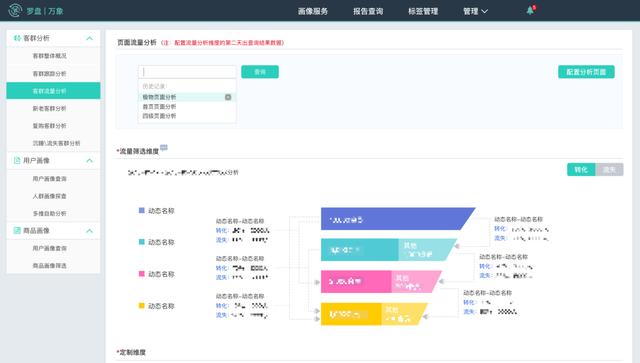Collapse the 用户画像 sidebar section
This screenshot has height=363, width=640.
pos(89,160)
